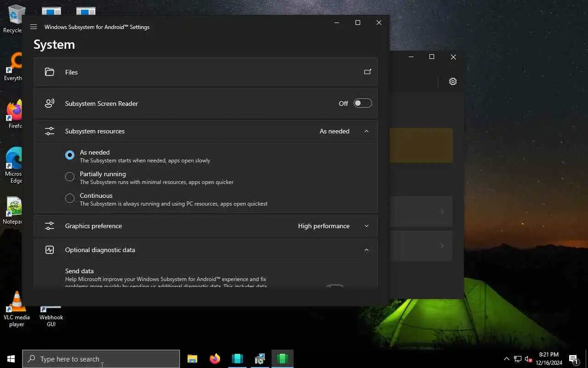Open Recycle Bin desktop icon
This screenshot has width=588, height=368.
16,19
